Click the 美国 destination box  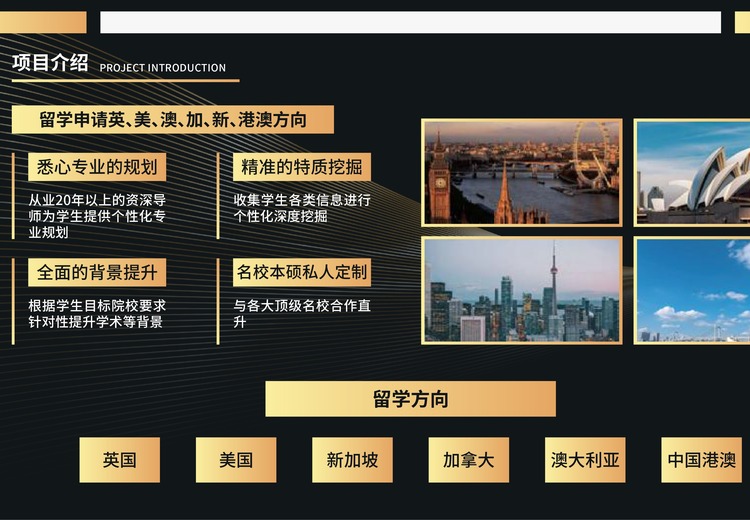point(236,460)
